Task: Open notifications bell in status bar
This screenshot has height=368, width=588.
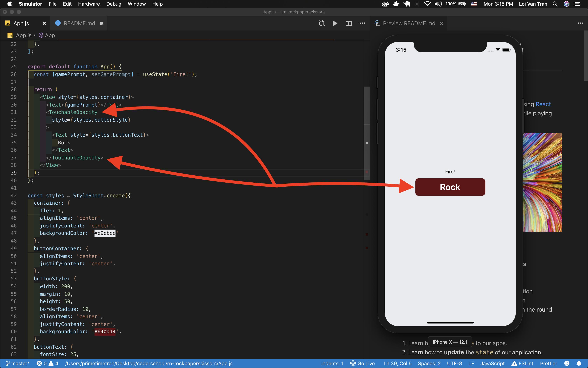Action: pos(579,363)
